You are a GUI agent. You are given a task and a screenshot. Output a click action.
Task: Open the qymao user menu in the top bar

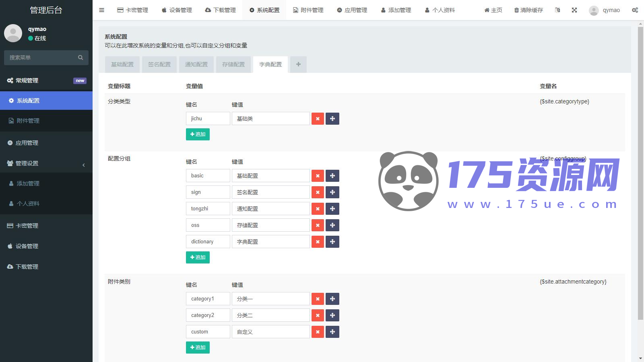(x=604, y=10)
